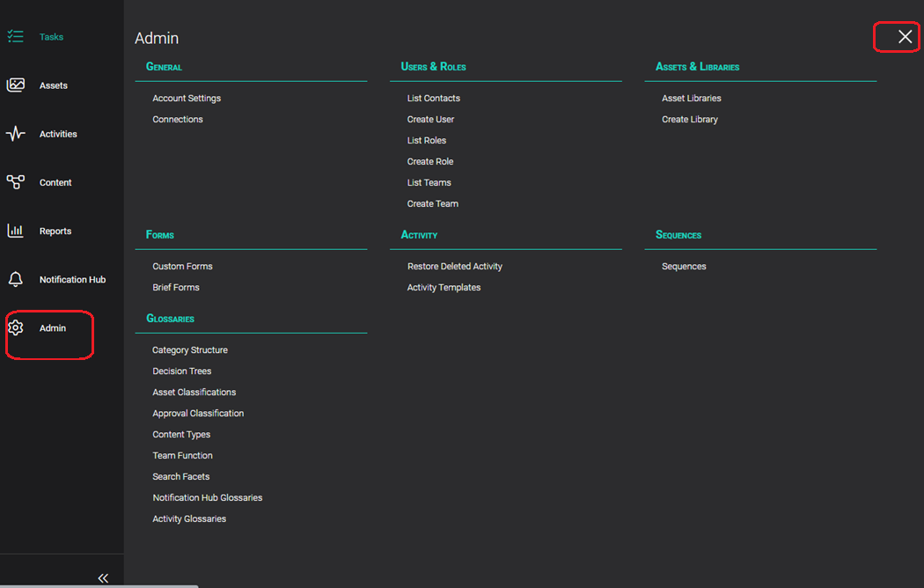This screenshot has width=924, height=588.
Task: Click the horizontal scrollbar at bottom
Action: tap(99, 586)
